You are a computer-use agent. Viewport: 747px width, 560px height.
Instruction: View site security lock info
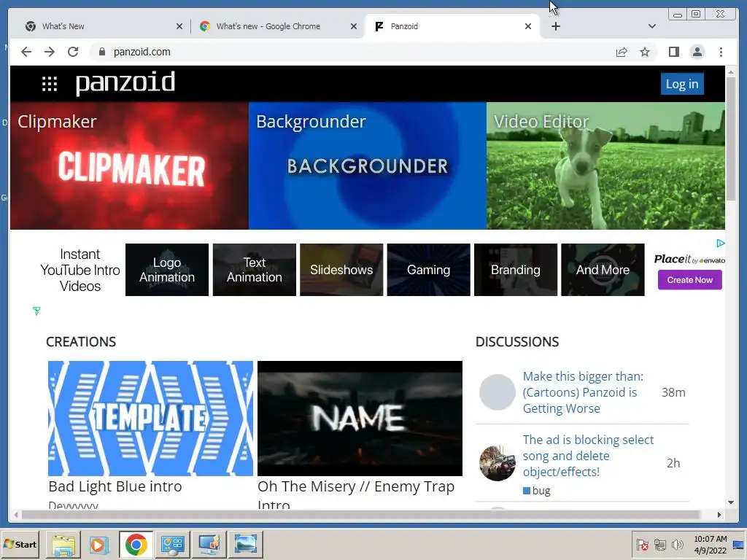coord(101,52)
